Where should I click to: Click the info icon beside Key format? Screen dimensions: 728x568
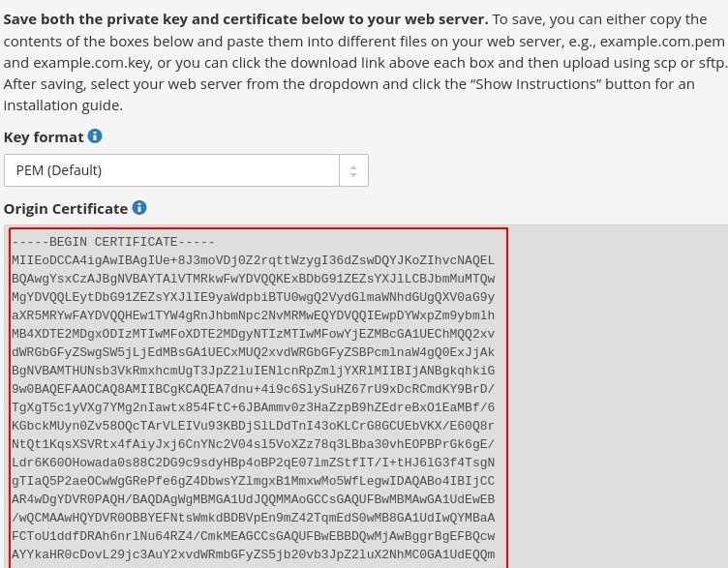click(95, 136)
